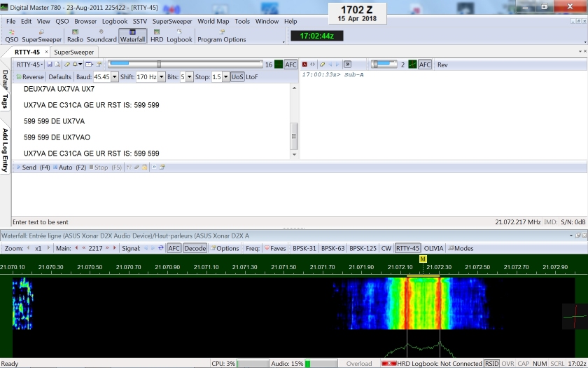
Task: Click the Defaults button
Action: pyautogui.click(x=60, y=76)
